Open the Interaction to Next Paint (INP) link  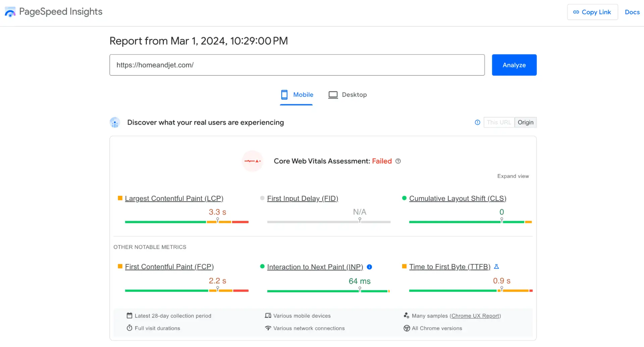pyautogui.click(x=315, y=267)
